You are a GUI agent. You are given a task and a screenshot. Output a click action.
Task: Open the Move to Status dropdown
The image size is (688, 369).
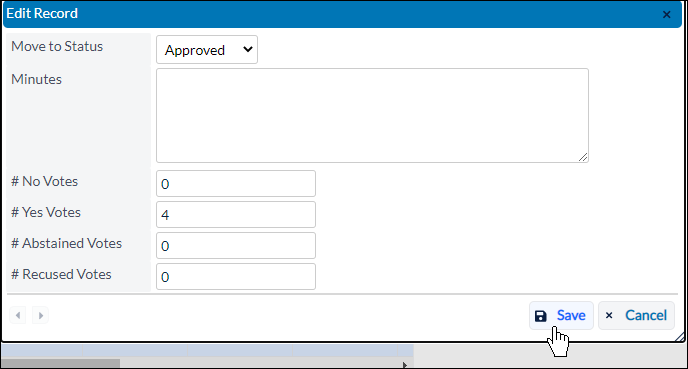coord(207,50)
